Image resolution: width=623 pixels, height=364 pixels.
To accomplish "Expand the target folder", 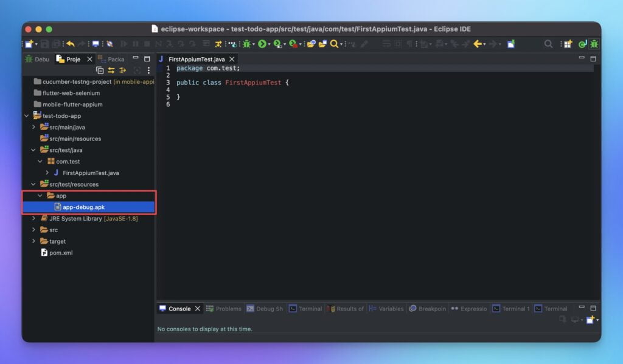I will [x=34, y=241].
